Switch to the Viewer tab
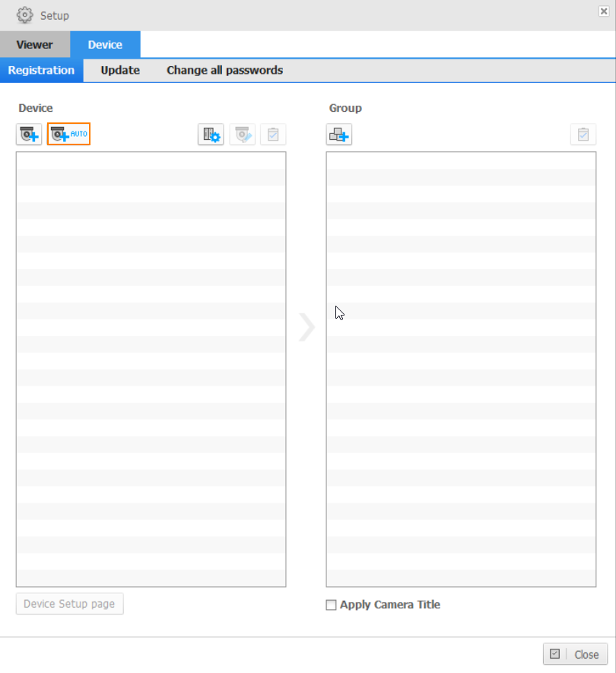 click(35, 44)
